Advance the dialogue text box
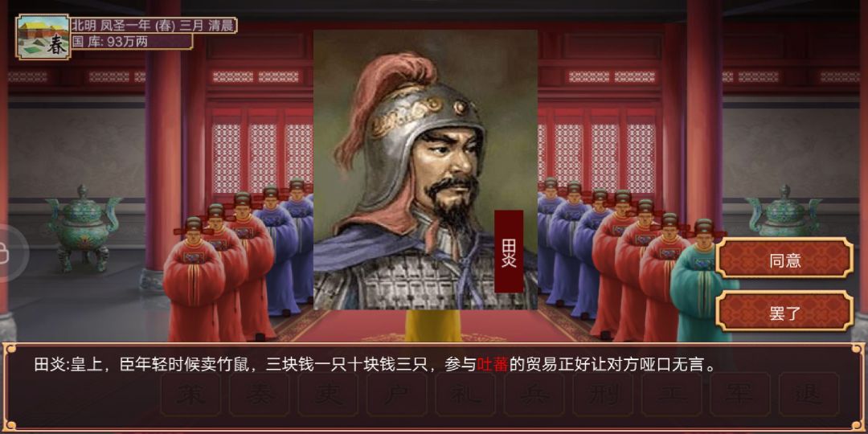Image resolution: width=868 pixels, height=434 pixels. click(434, 387)
